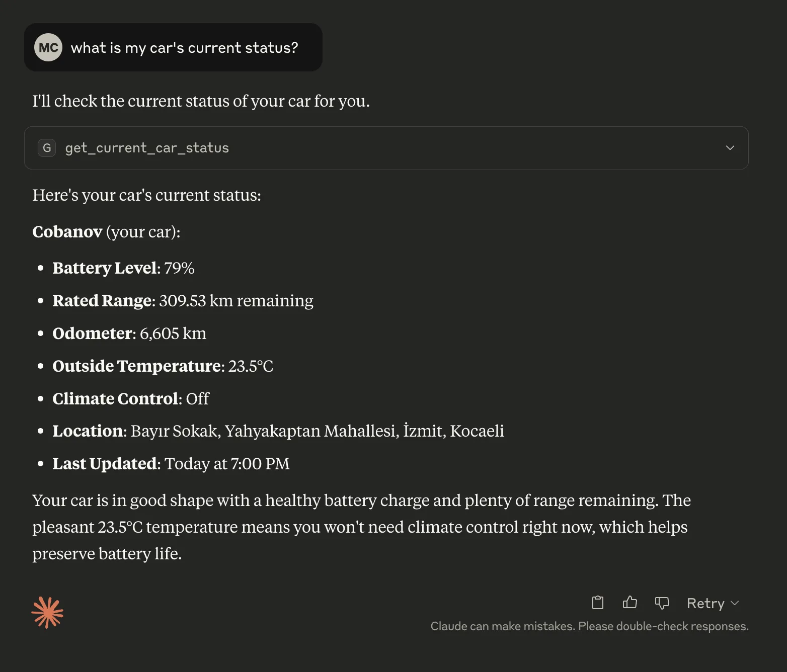This screenshot has width=787, height=672.
Task: Copy the response with the clipboard icon
Action: point(597,603)
